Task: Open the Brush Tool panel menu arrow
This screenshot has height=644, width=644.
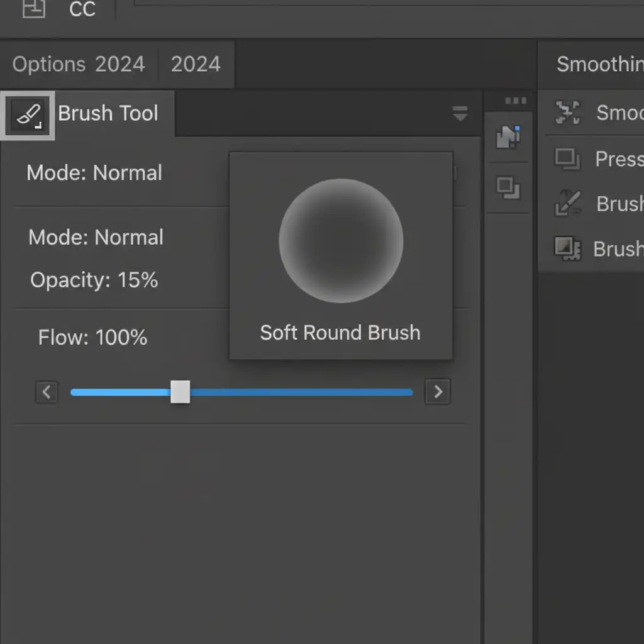Action: tap(460, 114)
